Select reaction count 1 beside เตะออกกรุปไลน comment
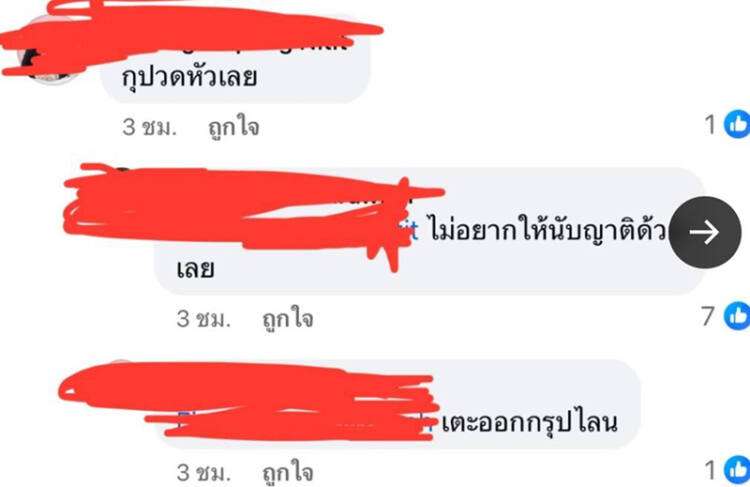This screenshot has height=487, width=750. (x=710, y=470)
